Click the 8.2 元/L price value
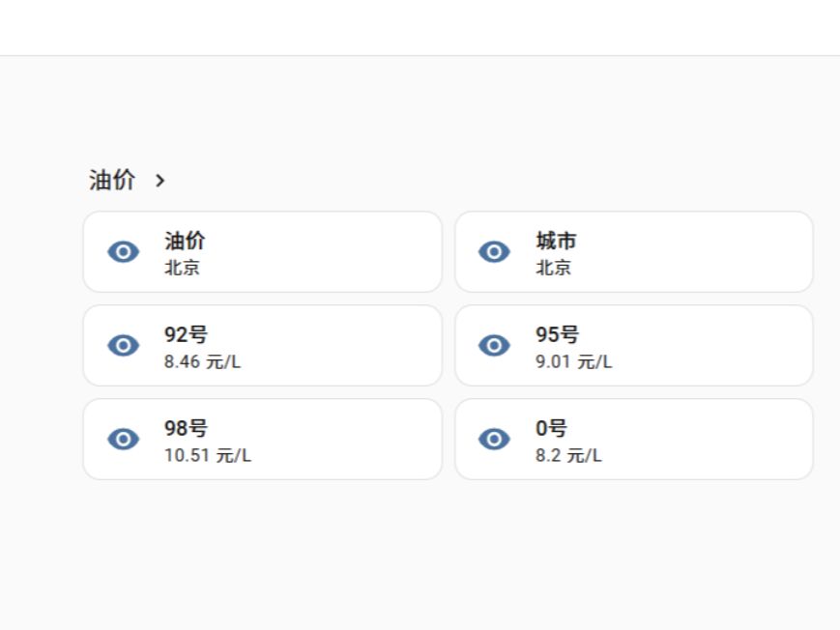 click(568, 456)
